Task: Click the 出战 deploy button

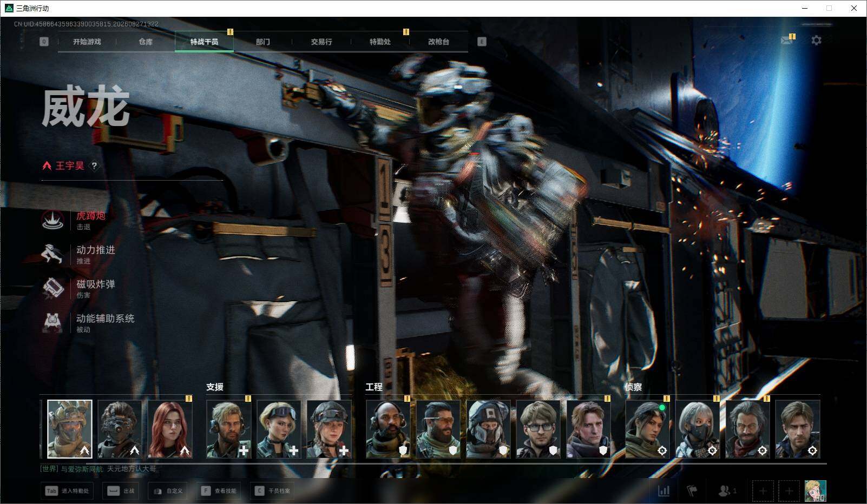Action: [121, 490]
